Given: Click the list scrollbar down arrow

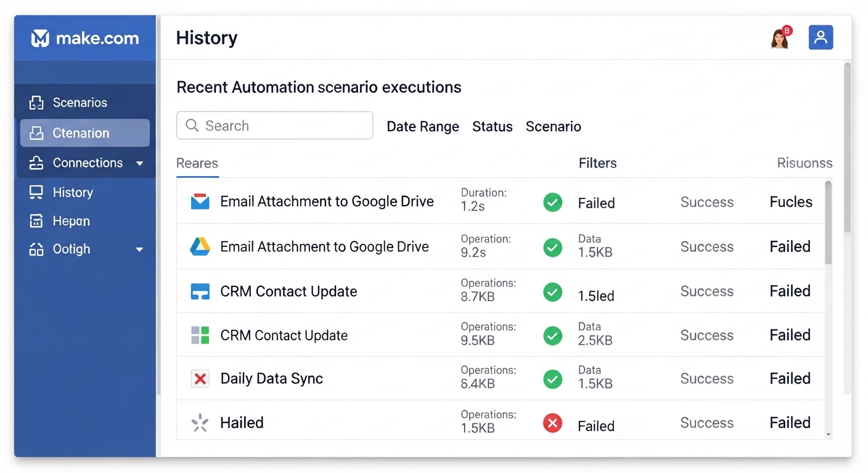Looking at the screenshot, I should click(828, 434).
